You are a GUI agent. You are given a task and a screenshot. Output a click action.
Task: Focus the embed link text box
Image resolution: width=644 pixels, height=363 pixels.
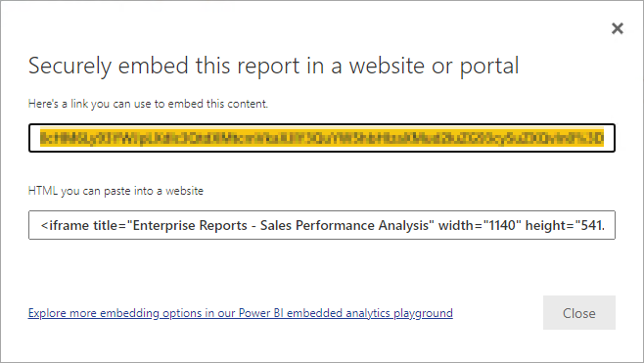pyautogui.click(x=322, y=138)
